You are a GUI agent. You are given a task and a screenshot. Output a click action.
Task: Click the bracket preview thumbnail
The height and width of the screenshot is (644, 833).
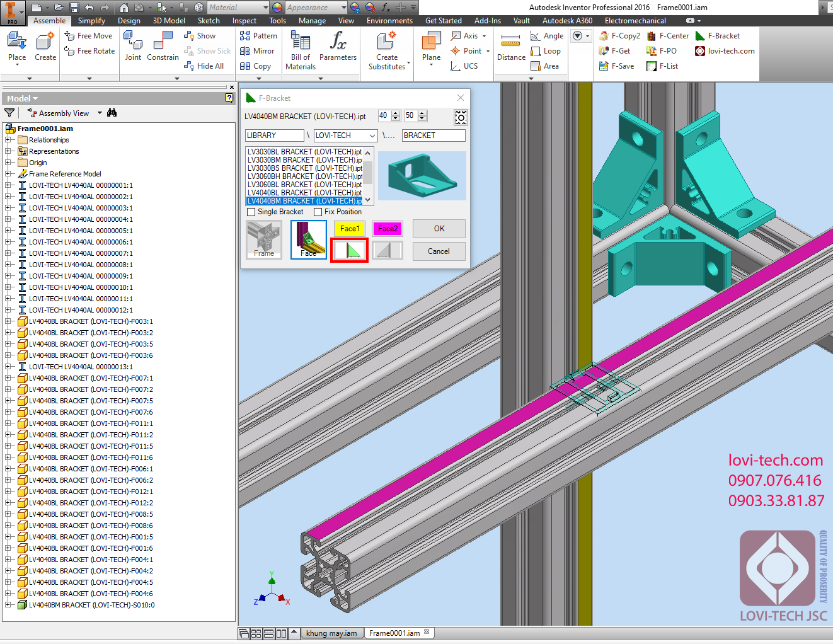(x=422, y=176)
